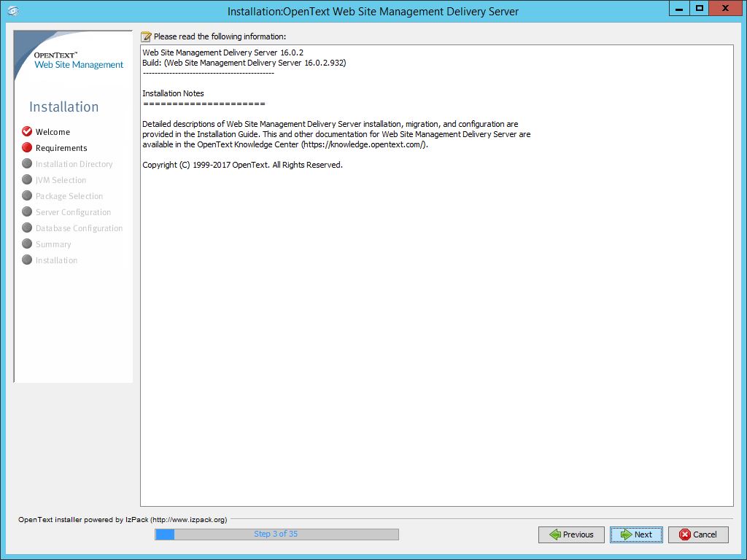Screen dimensions: 747x560
Task: Click the 'Step 3 of 35' progress bar
Action: 276,534
